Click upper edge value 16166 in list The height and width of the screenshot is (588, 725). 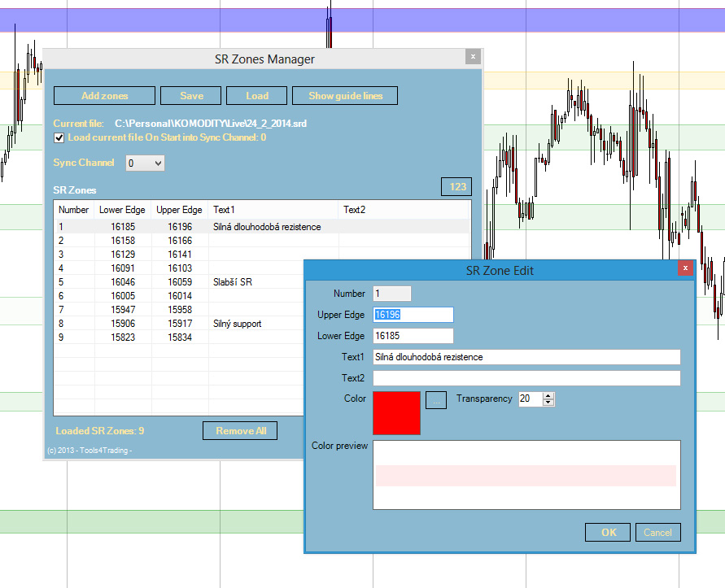[x=180, y=241]
